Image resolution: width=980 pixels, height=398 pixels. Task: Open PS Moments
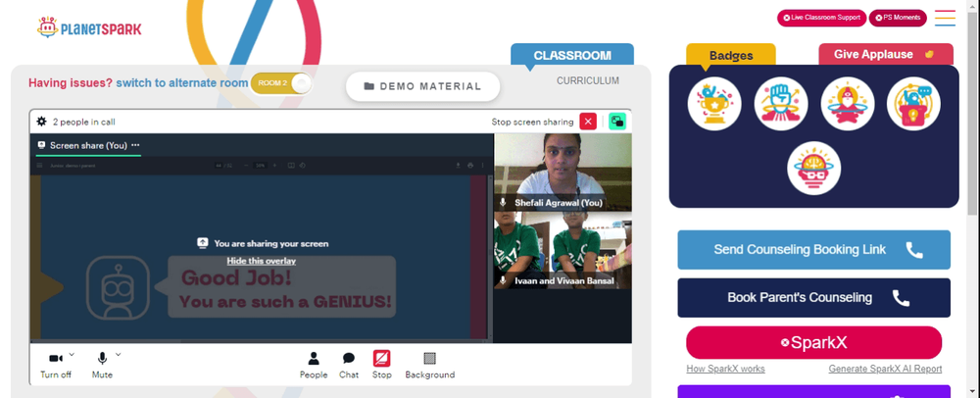pos(898,18)
